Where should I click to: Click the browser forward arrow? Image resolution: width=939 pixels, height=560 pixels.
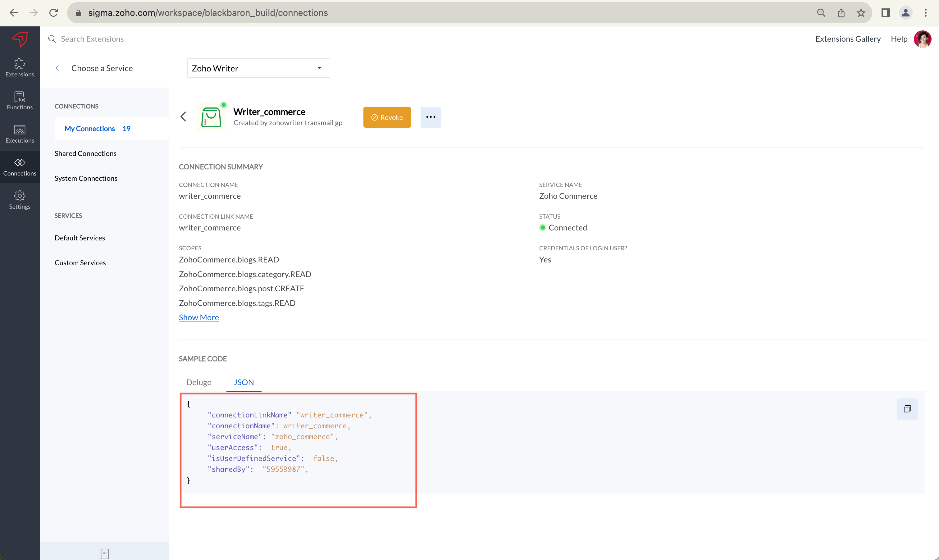[34, 13]
